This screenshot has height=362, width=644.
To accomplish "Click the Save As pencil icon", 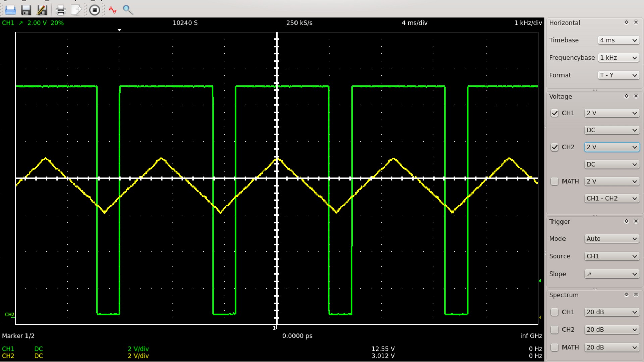I will 42,10.
